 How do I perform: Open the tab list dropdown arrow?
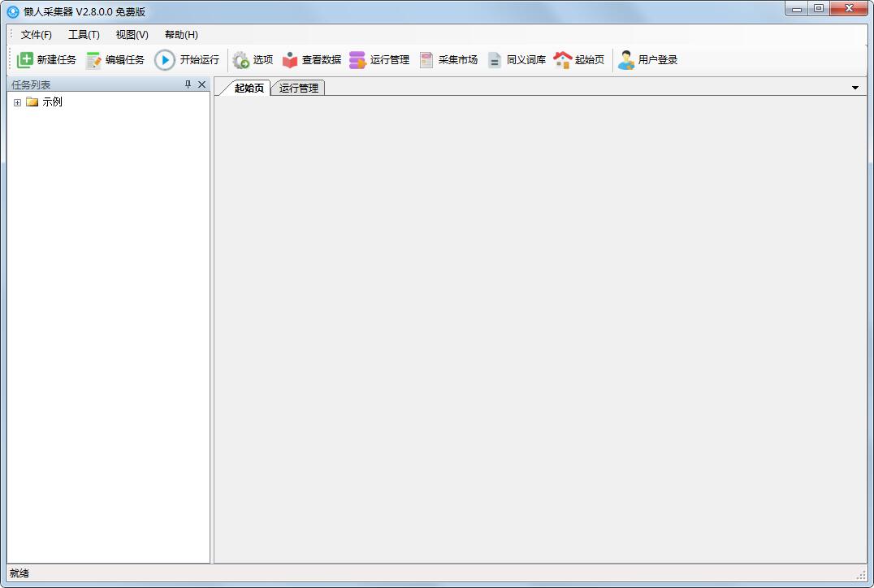(855, 88)
